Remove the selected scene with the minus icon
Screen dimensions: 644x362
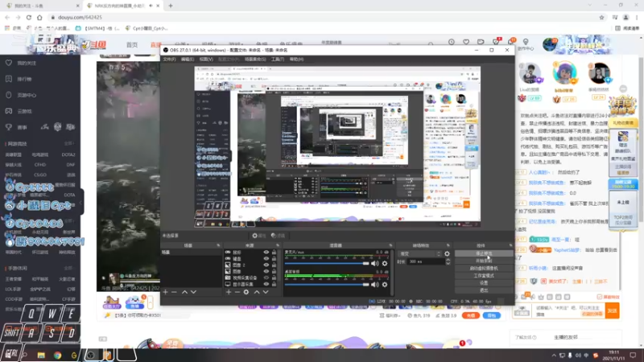(174, 292)
